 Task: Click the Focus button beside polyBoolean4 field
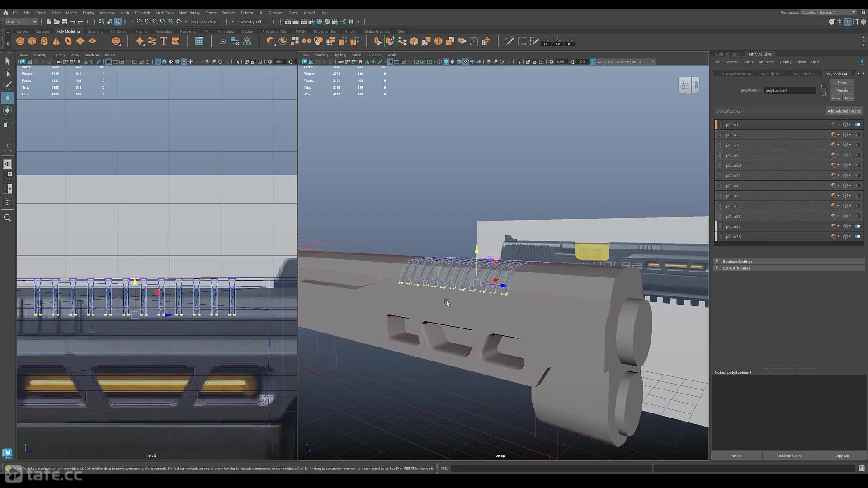click(x=842, y=83)
